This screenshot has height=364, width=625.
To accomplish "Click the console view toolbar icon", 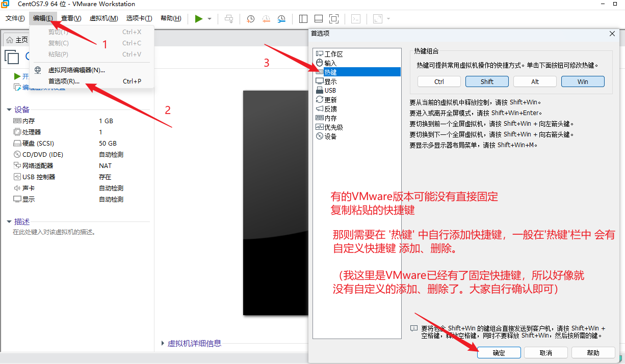I will pos(356,19).
